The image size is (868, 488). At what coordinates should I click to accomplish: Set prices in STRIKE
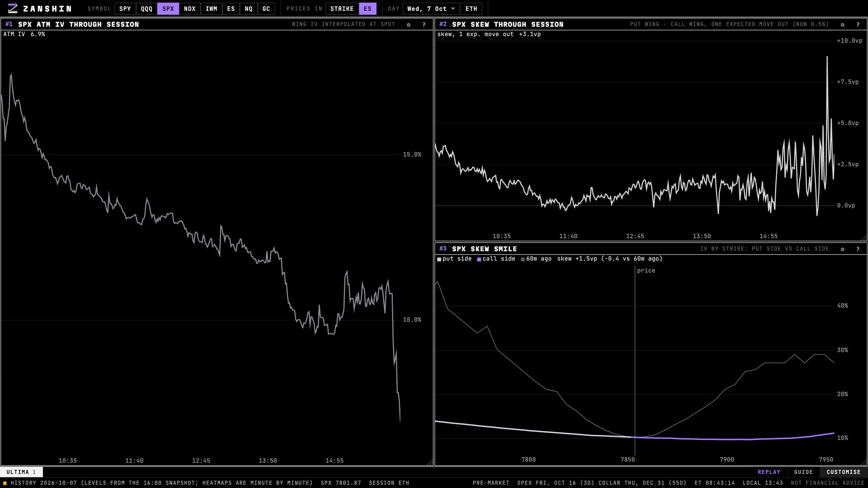pos(342,9)
